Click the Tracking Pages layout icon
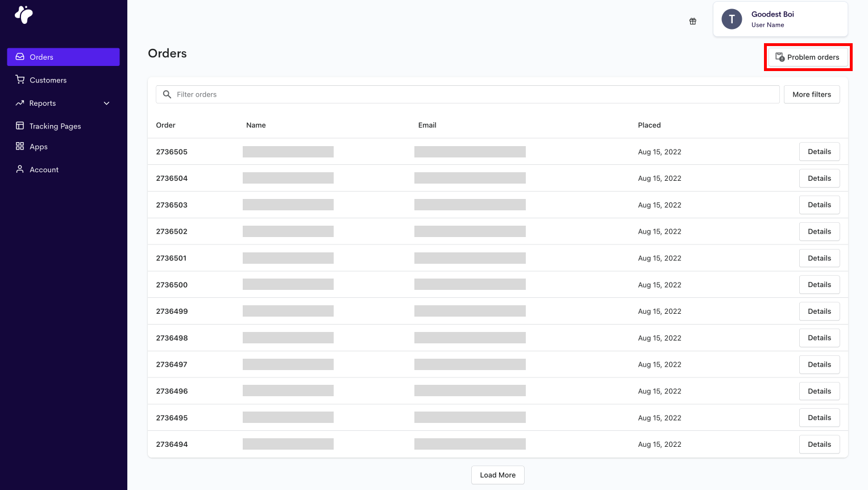Image resolution: width=868 pixels, height=490 pixels. [x=20, y=126]
